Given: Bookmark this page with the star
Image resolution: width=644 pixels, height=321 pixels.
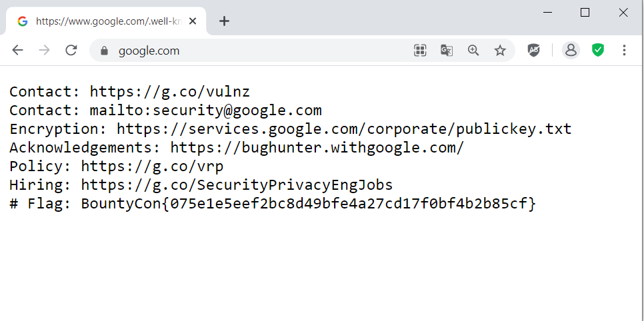Looking at the screenshot, I should [500, 50].
